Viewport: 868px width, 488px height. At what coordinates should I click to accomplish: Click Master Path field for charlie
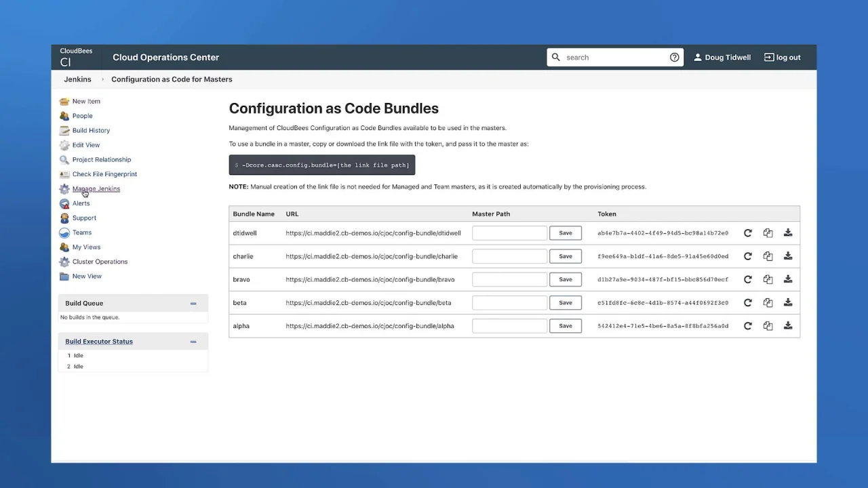pos(509,256)
